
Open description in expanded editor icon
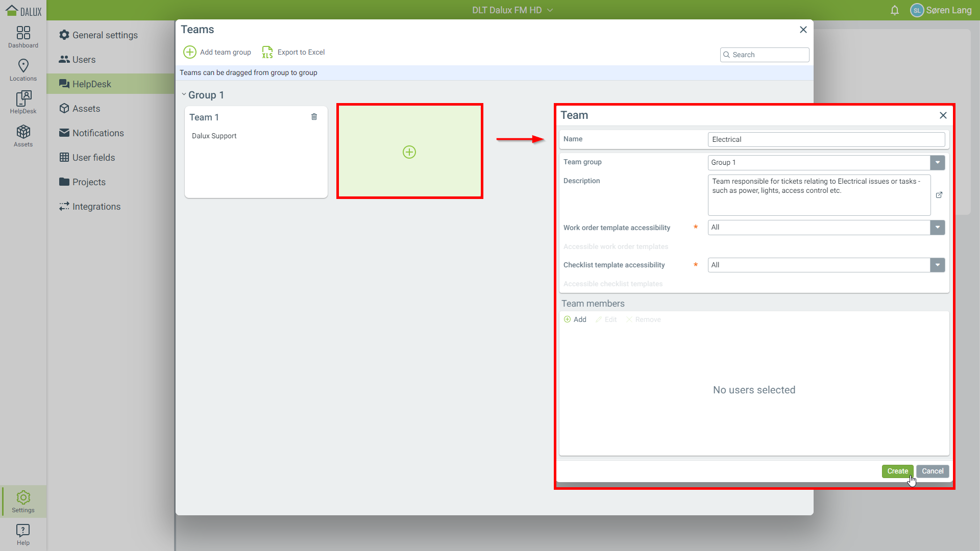click(x=939, y=195)
